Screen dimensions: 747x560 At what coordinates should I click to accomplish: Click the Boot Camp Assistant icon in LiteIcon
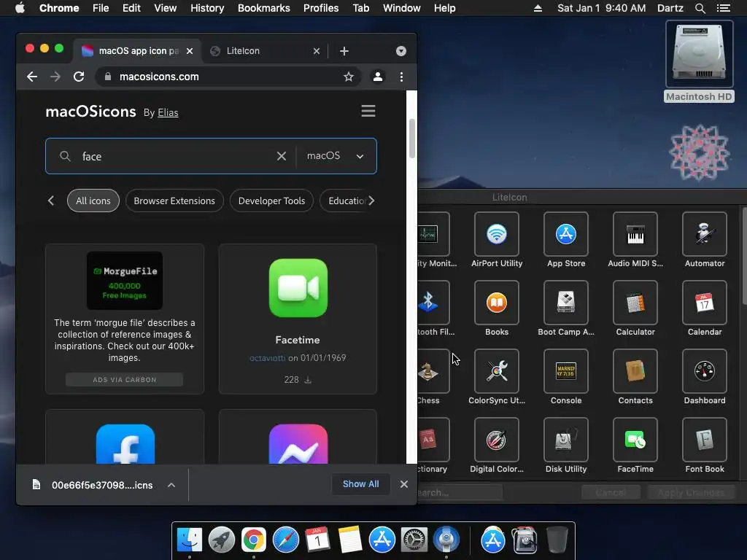point(566,303)
